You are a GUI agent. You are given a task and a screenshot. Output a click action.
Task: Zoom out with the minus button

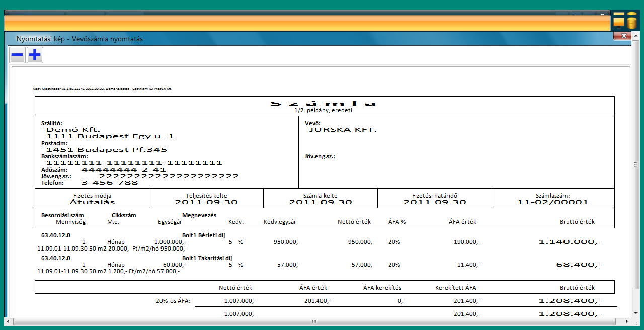(18, 55)
